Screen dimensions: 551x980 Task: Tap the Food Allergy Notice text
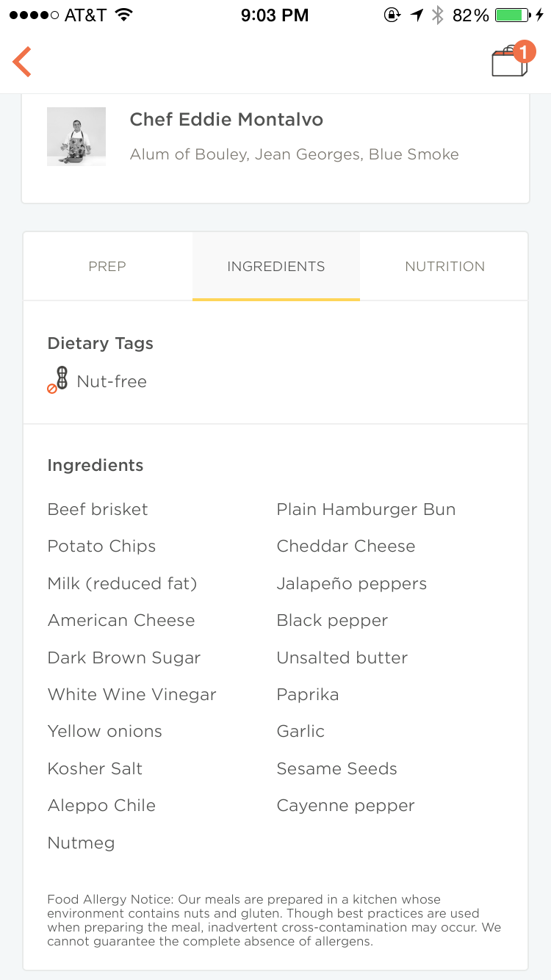click(x=273, y=920)
